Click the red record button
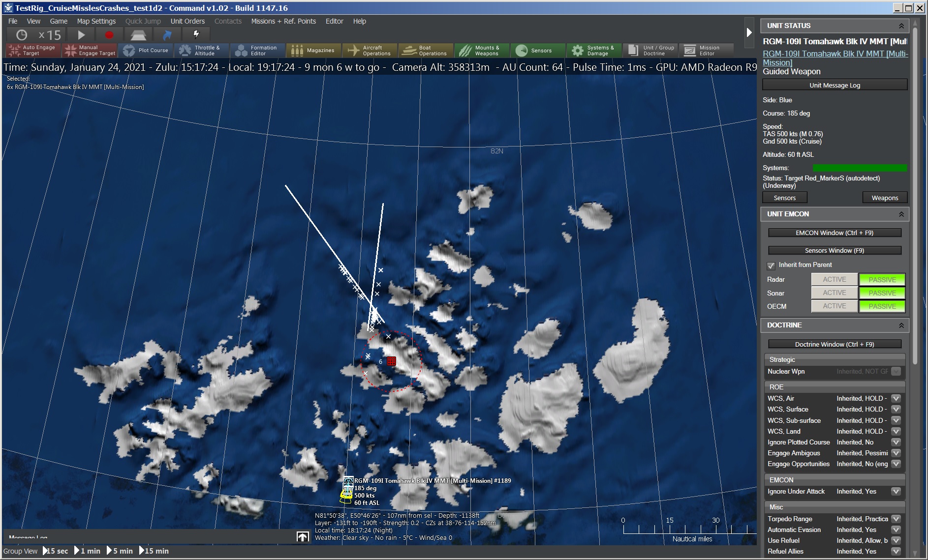 pyautogui.click(x=109, y=35)
